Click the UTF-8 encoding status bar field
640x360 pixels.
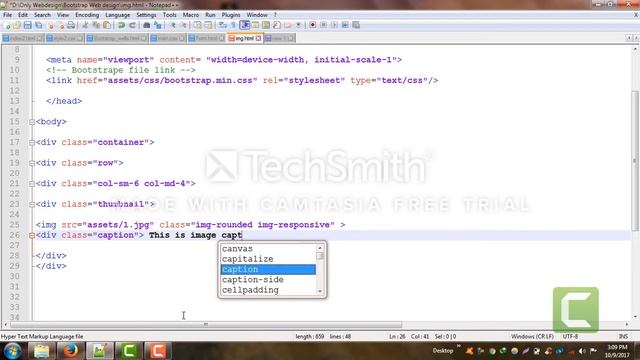pos(570,337)
